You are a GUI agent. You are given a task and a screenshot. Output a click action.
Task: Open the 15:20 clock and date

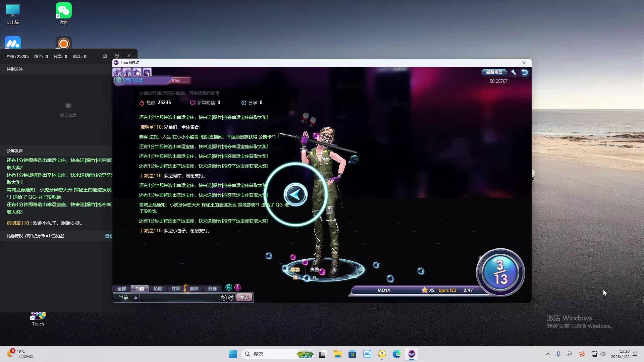point(620,354)
